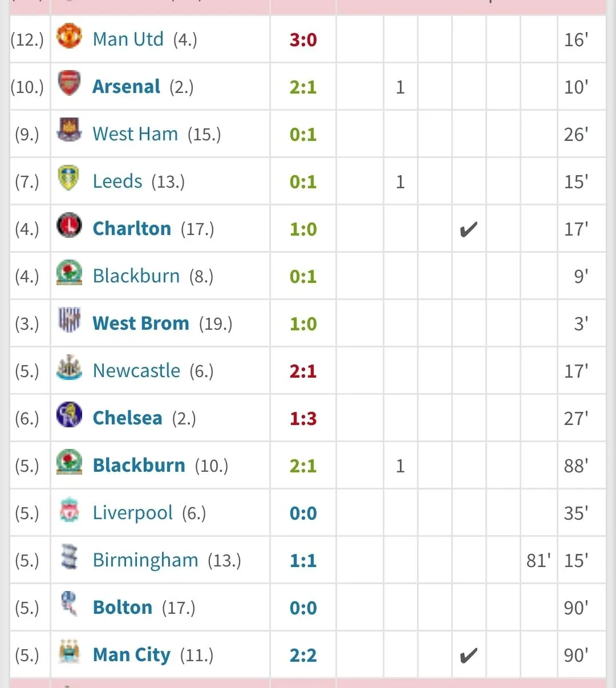Viewport: 616px width, 688px height.
Task: Click the Bolton club crest
Action: point(69,605)
